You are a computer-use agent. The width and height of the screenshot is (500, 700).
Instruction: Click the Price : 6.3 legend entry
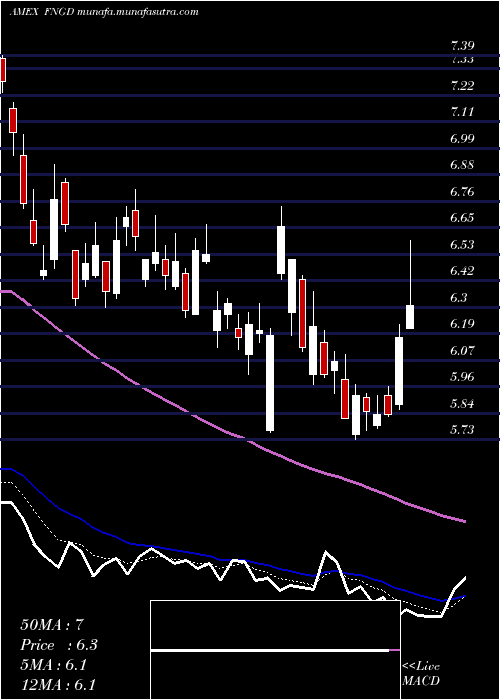click(x=59, y=645)
